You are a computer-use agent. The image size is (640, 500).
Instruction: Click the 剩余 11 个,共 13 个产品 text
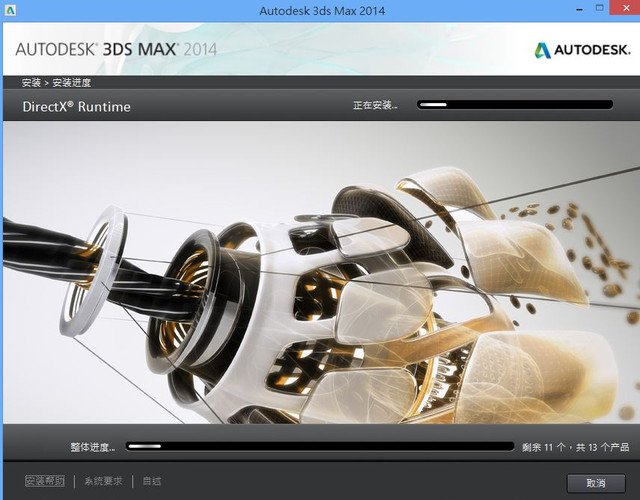tap(576, 447)
